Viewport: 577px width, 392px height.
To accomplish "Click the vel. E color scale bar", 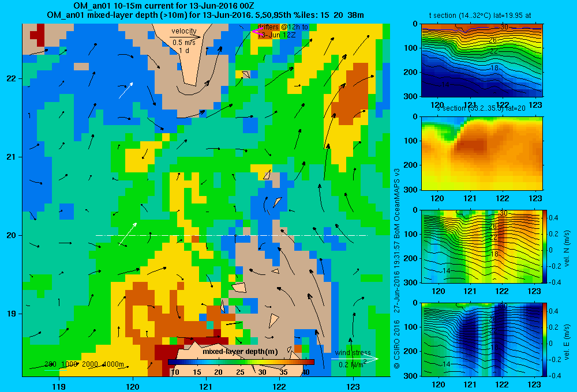I will [x=545, y=340].
